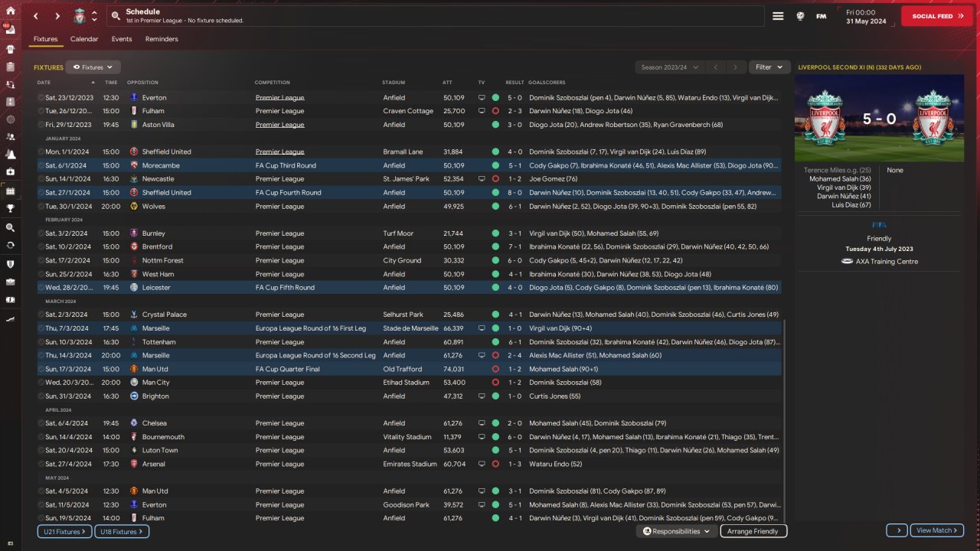The width and height of the screenshot is (980, 551).
Task: Toggle the check circle for the Arsenal fixture
Action: 41,464
